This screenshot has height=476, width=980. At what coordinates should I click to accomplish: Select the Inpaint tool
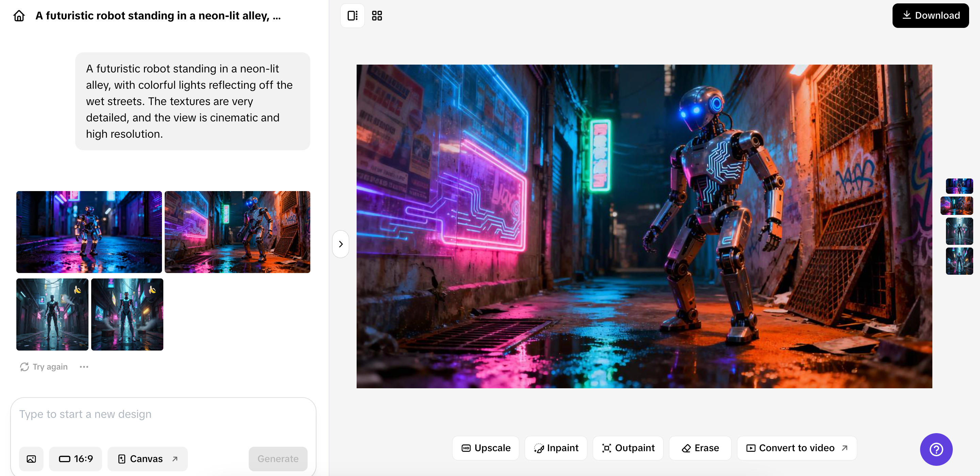coord(556,448)
